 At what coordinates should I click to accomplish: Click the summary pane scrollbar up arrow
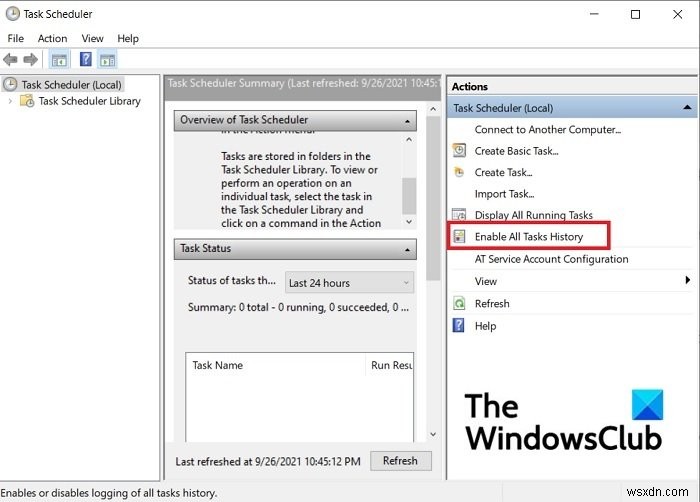433,109
